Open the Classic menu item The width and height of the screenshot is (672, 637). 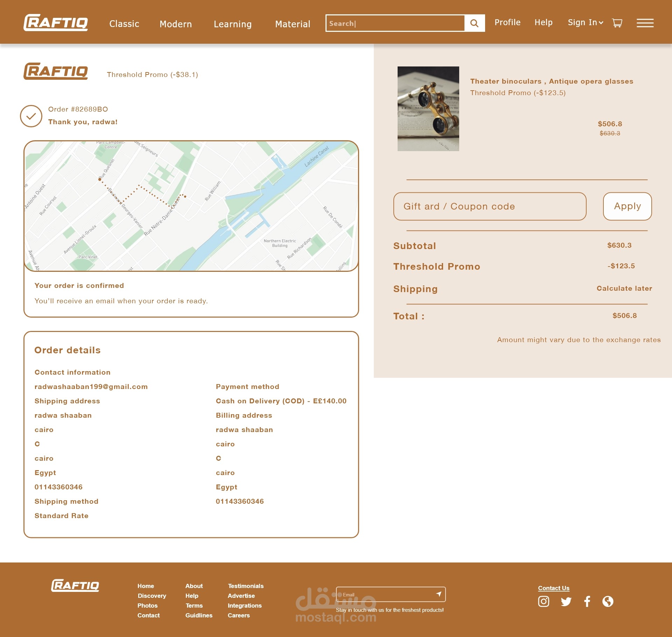click(x=124, y=24)
